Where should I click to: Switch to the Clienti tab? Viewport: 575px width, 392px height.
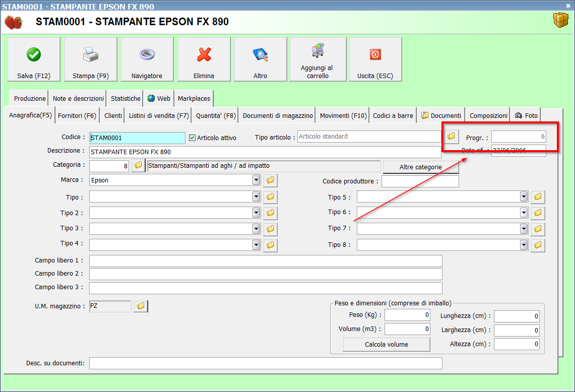(113, 115)
